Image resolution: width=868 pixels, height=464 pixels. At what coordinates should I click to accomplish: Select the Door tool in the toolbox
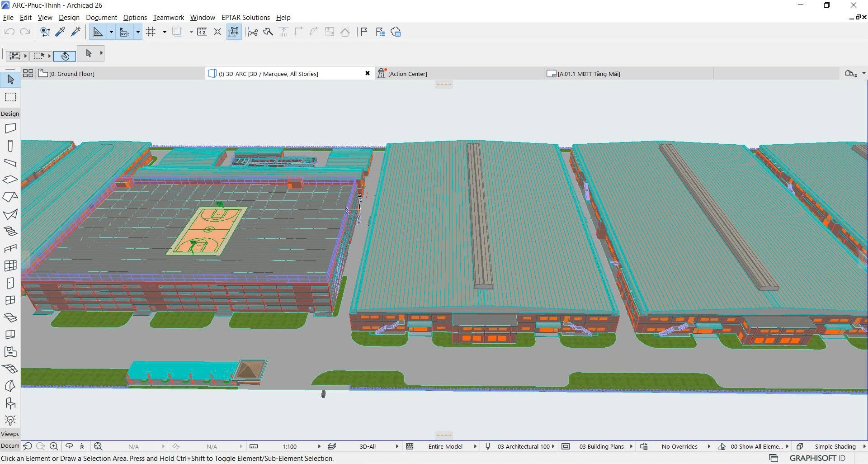click(10, 283)
